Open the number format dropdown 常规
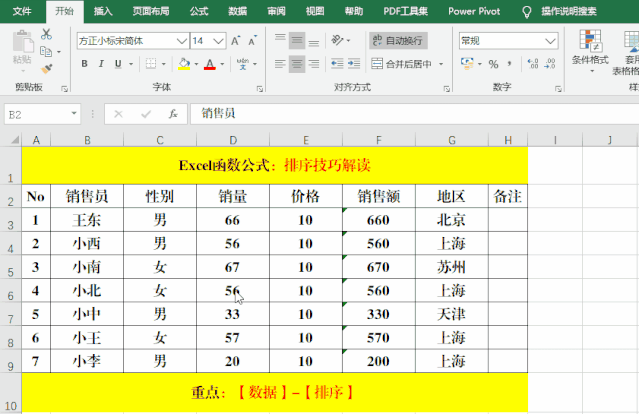Screen dimensions: 639x414 pyautogui.click(x=508, y=41)
